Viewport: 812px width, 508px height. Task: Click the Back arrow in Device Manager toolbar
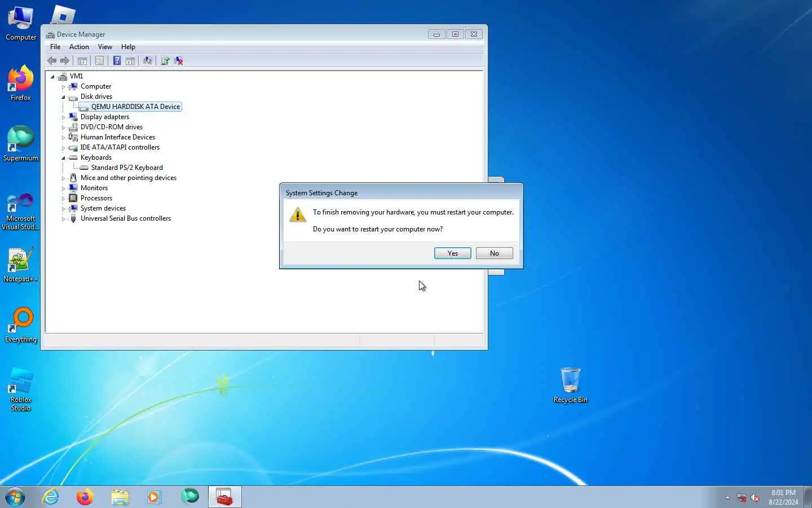52,61
